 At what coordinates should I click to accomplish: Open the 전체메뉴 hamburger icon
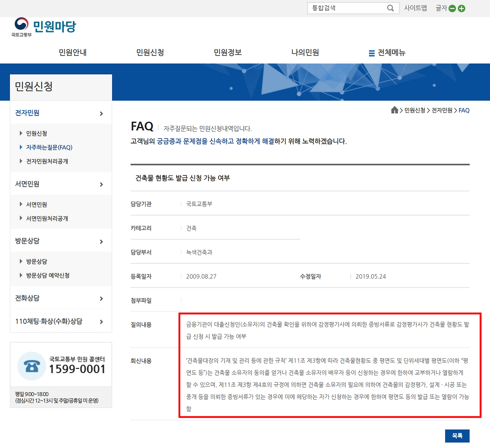[x=372, y=53]
